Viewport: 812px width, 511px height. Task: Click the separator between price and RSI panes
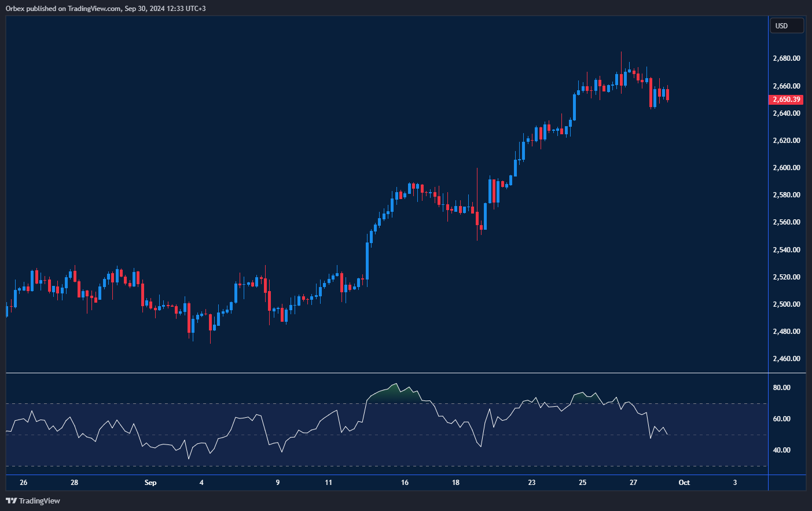[387, 373]
